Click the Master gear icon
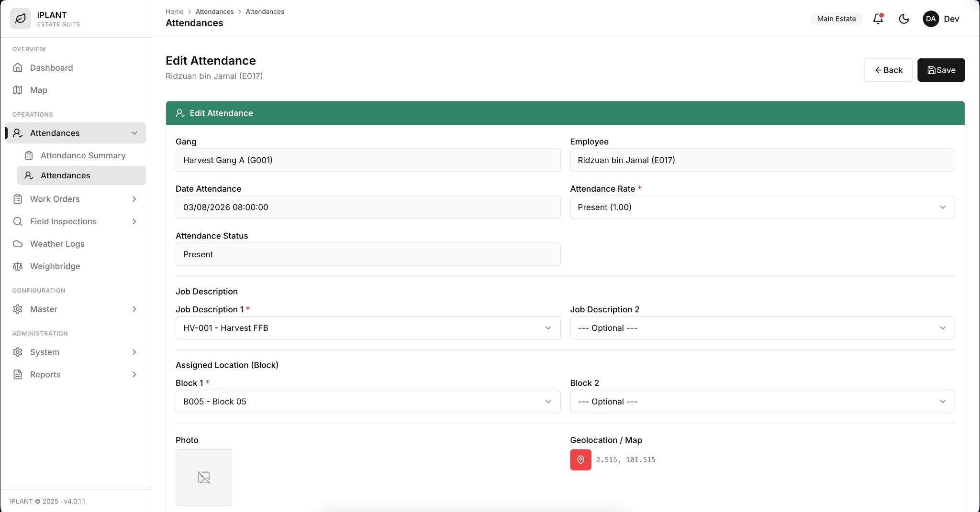The width and height of the screenshot is (980, 512). tap(18, 309)
